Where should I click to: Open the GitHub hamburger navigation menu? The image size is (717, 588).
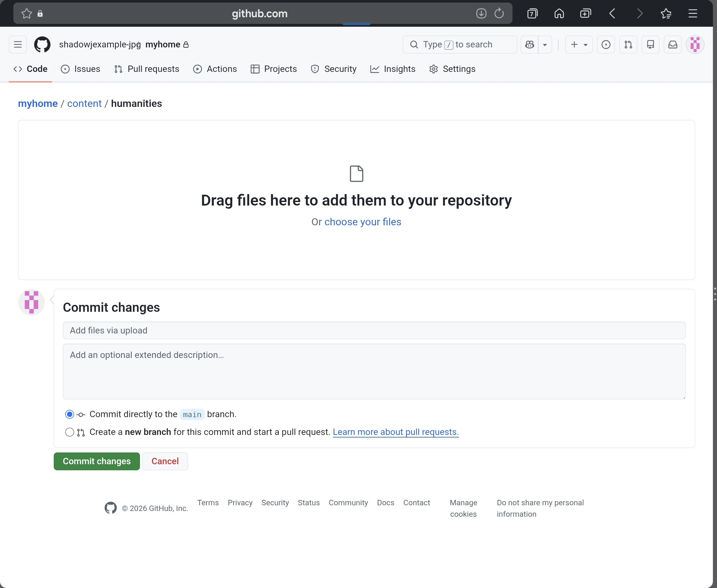[17, 44]
